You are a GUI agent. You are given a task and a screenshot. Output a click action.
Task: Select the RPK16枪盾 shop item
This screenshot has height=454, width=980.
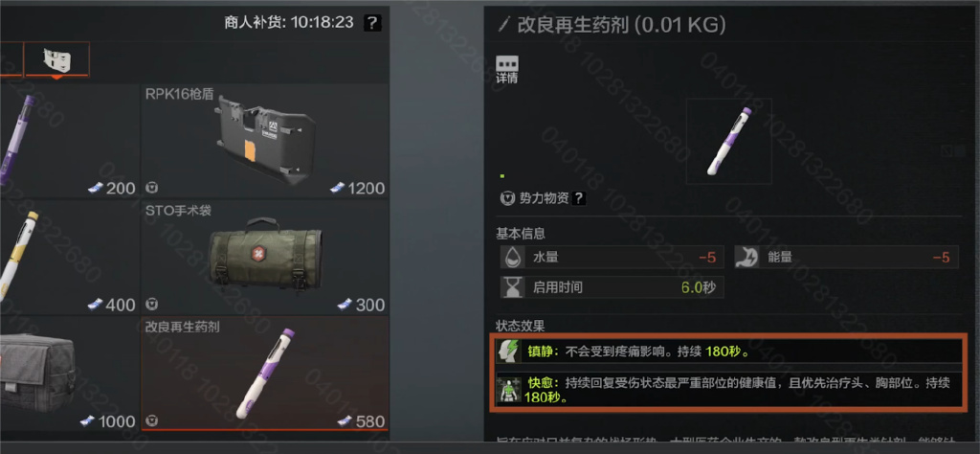[264, 141]
